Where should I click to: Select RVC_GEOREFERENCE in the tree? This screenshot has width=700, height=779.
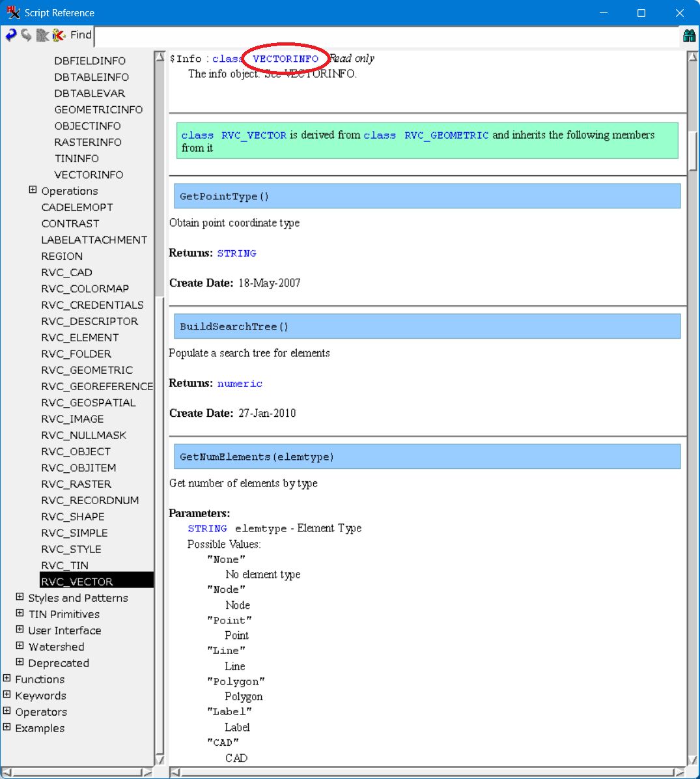click(97, 386)
